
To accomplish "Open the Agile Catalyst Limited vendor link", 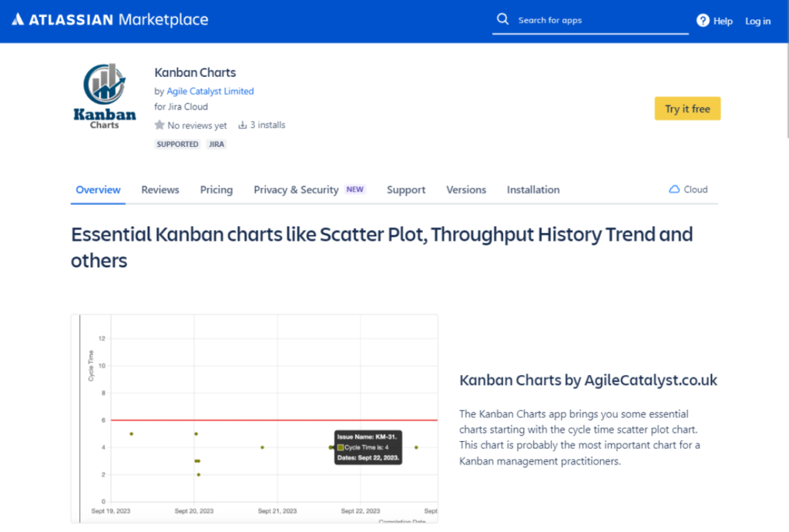I will 210,91.
